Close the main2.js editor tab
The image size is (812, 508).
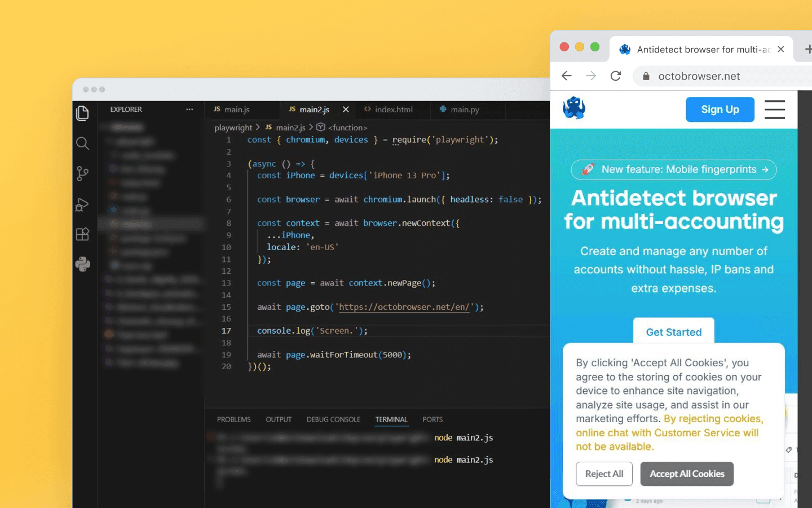click(x=346, y=110)
